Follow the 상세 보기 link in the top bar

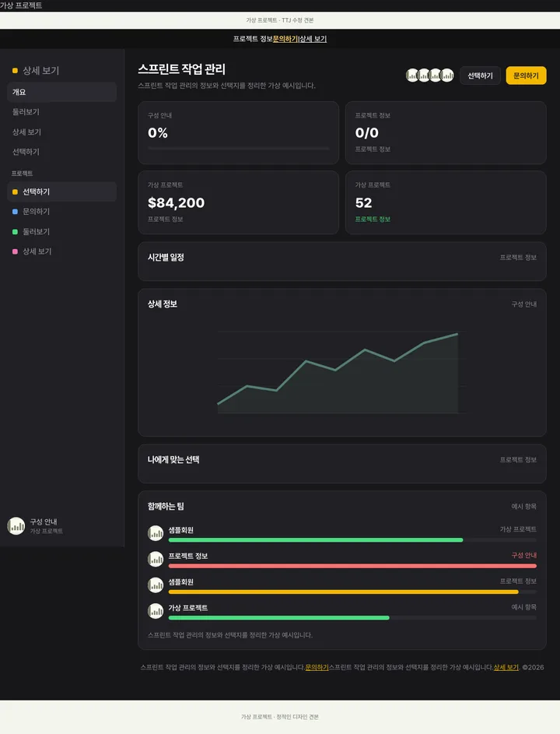point(313,39)
